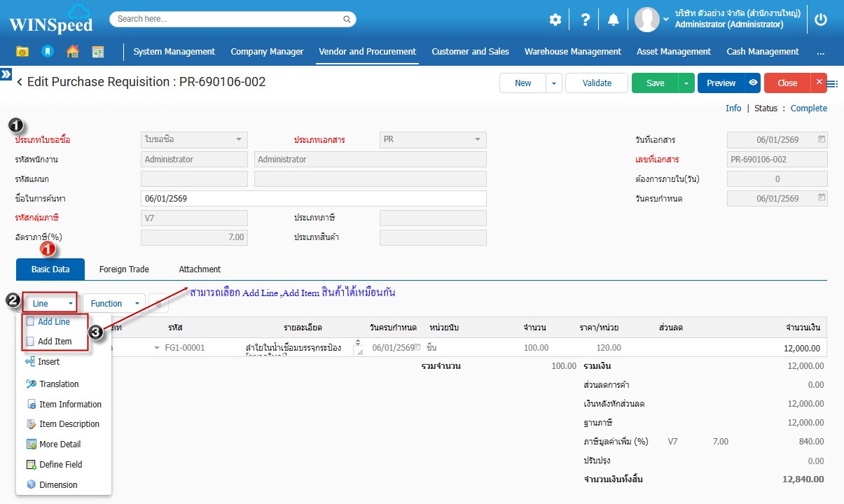Click the Validate button
The image size is (844, 504).
coord(597,83)
